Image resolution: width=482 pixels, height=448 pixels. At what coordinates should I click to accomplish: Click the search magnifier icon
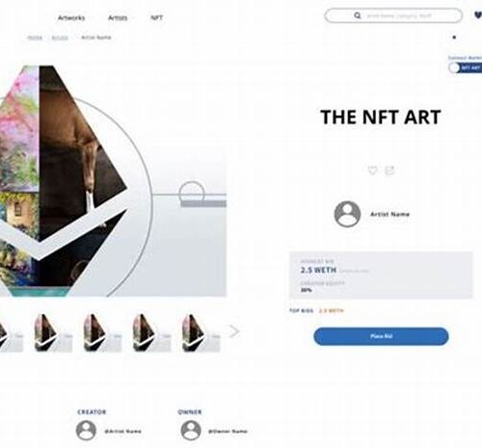(358, 15)
